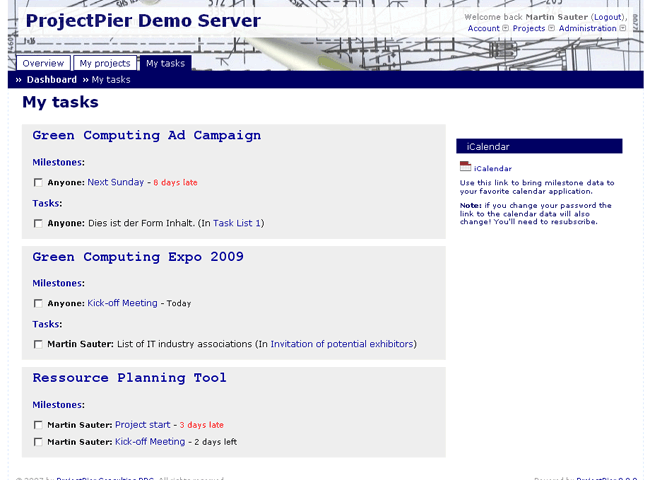650x480 pixels.
Task: Go to Dashboard in the breadcrumb
Action: coord(51,80)
